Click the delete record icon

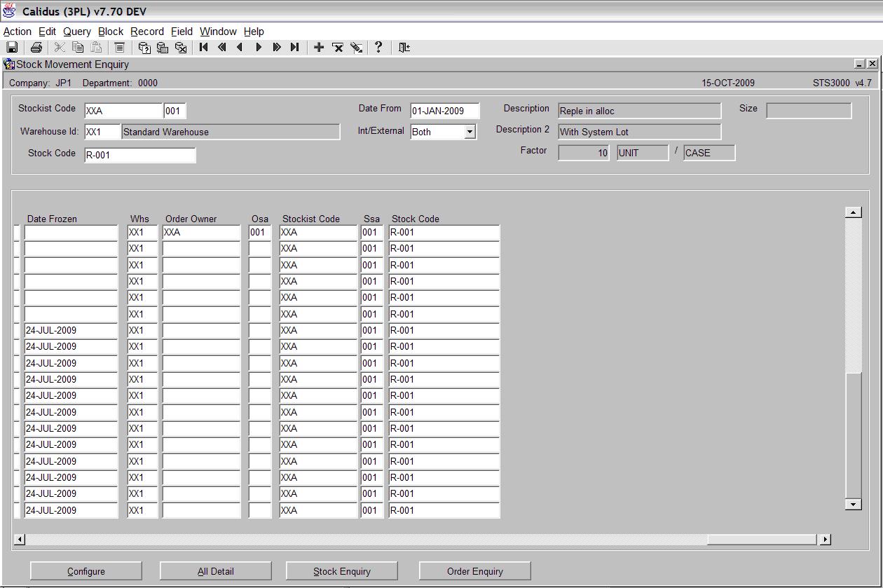coord(337,48)
